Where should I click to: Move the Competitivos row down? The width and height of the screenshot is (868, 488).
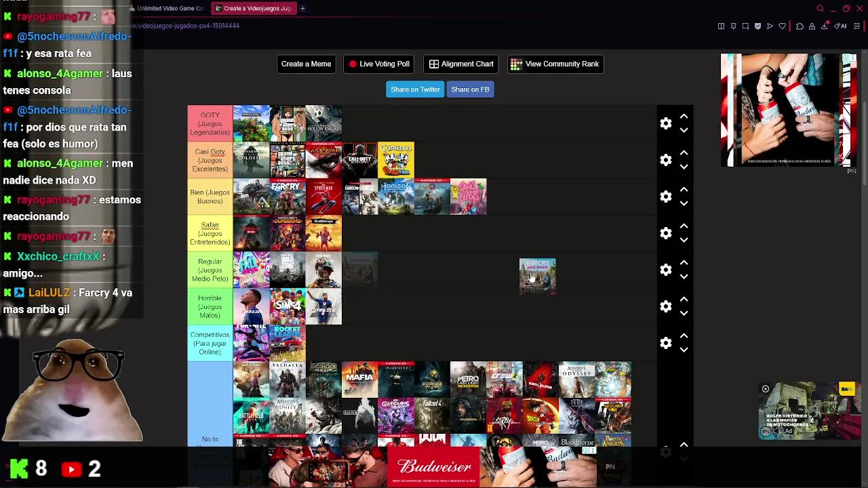(x=684, y=350)
